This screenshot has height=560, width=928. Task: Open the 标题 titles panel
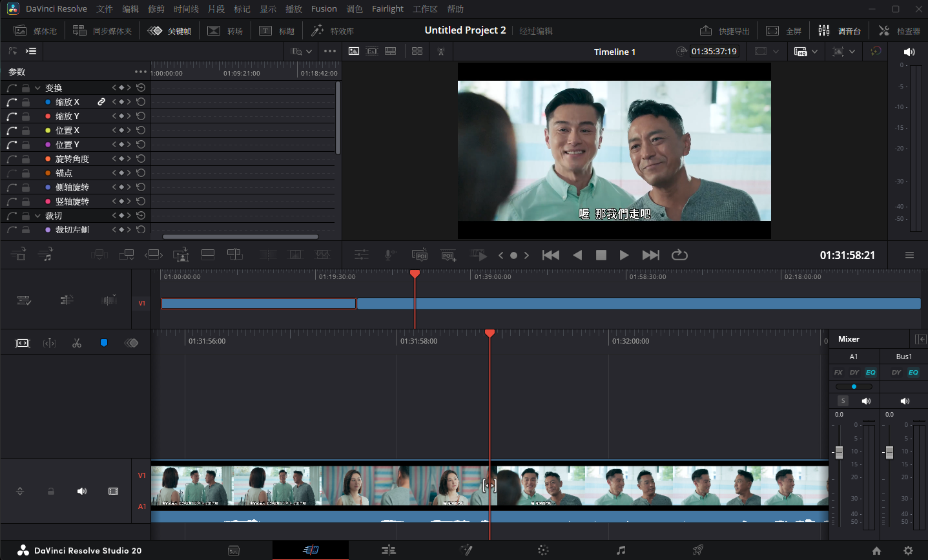(x=276, y=30)
